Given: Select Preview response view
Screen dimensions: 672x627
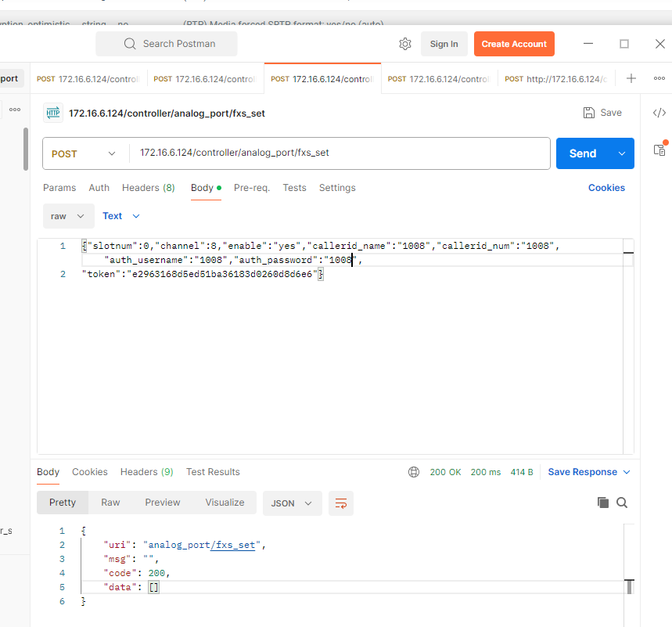Looking at the screenshot, I should (163, 503).
